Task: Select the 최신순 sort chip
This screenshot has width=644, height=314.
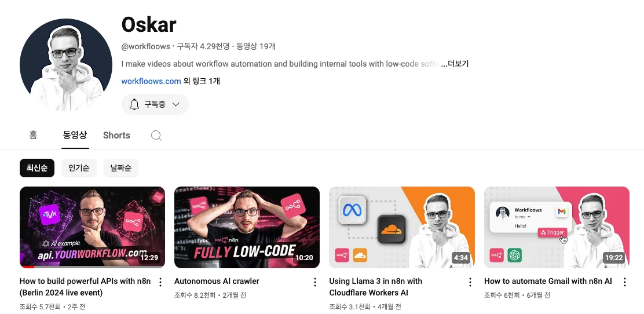Action: 37,167
